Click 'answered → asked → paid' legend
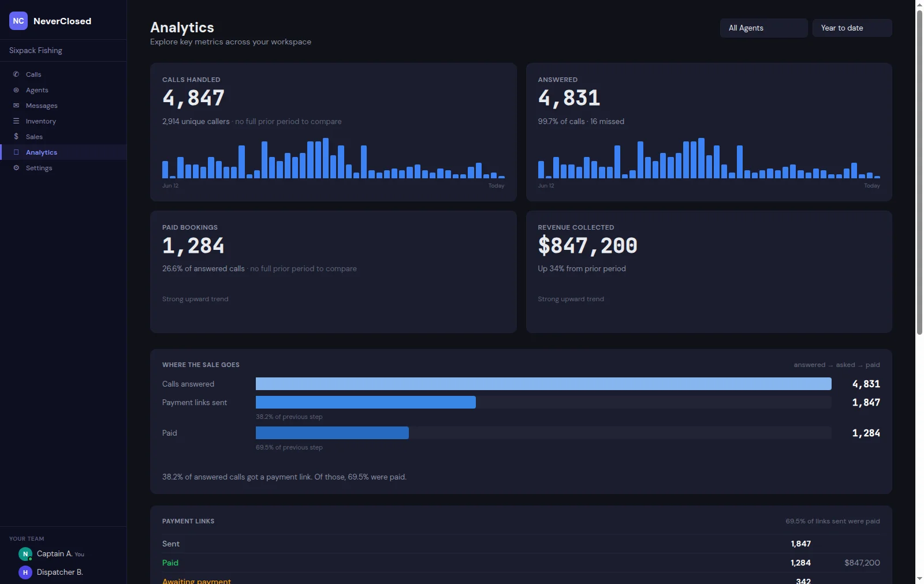924x584 pixels. pyautogui.click(x=837, y=365)
